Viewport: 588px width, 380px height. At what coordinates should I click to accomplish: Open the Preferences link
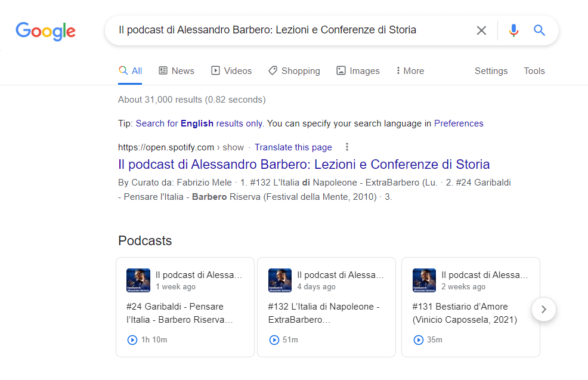[x=458, y=123]
